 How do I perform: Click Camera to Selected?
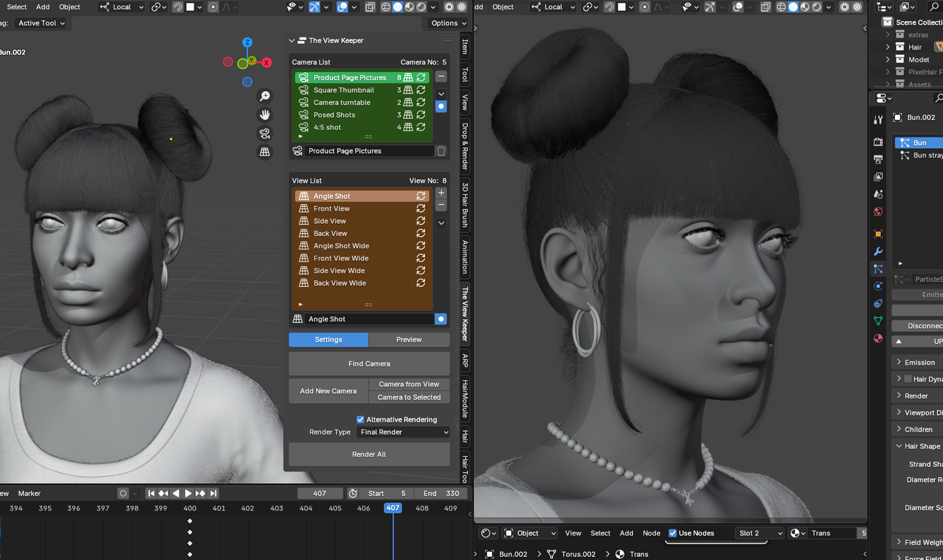pyautogui.click(x=409, y=397)
